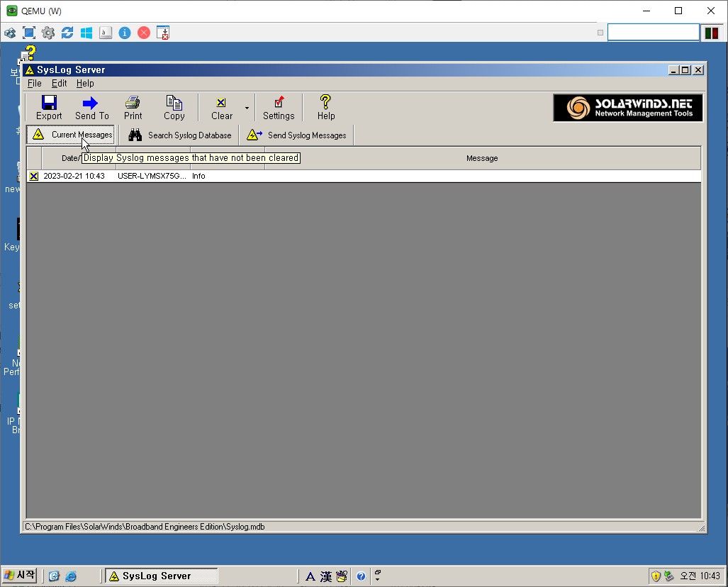Click the QEMU red stop icon

tap(144, 33)
